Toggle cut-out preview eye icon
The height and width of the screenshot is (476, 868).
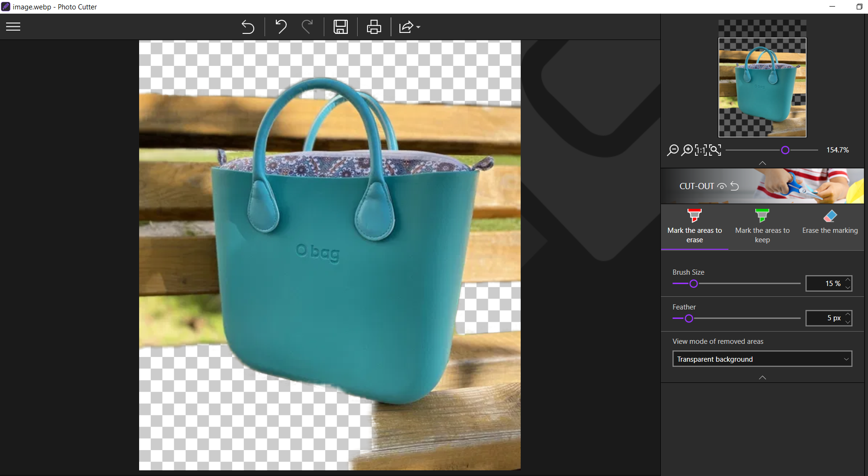pyautogui.click(x=722, y=186)
